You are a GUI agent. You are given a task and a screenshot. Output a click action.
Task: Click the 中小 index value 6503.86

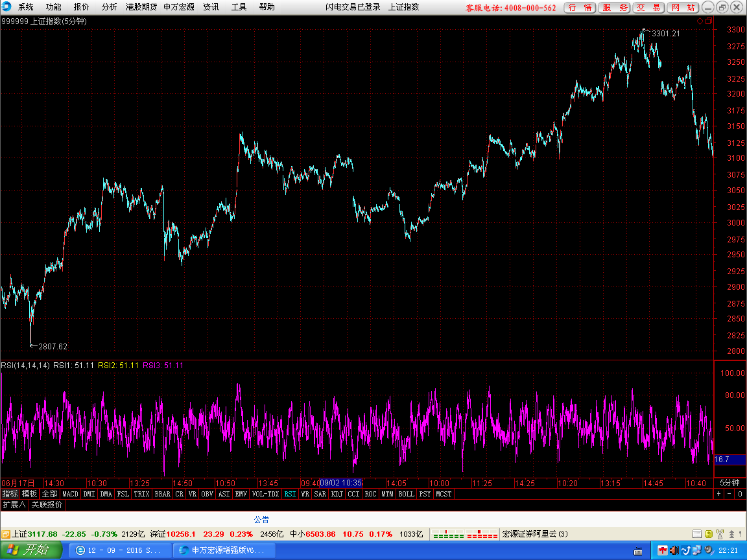click(320, 534)
